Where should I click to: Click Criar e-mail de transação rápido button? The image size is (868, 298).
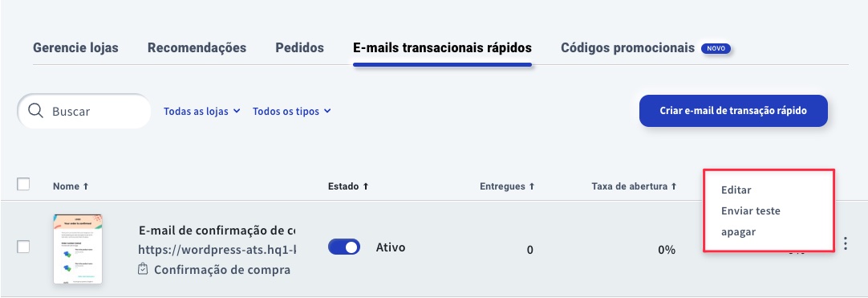point(733,111)
